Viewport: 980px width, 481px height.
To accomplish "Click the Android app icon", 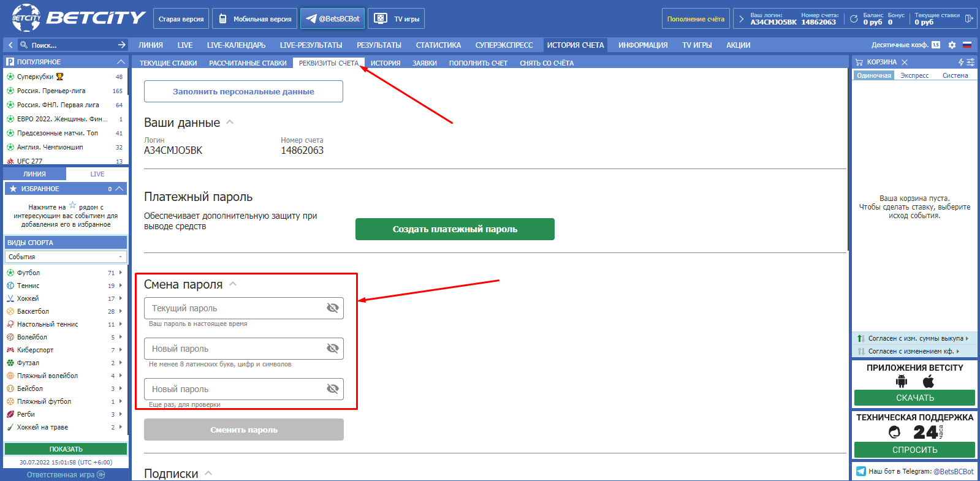I will [x=901, y=382].
